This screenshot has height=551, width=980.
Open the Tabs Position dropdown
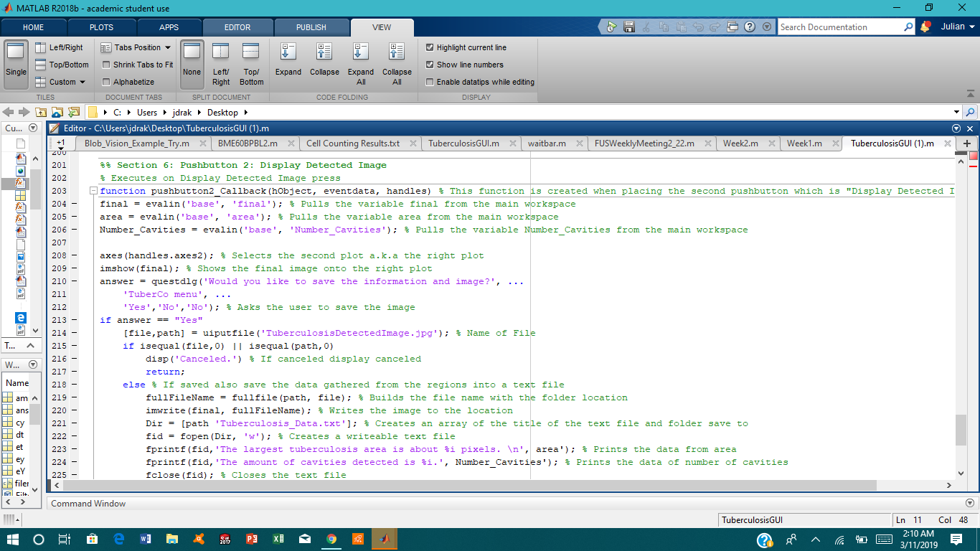coord(136,47)
